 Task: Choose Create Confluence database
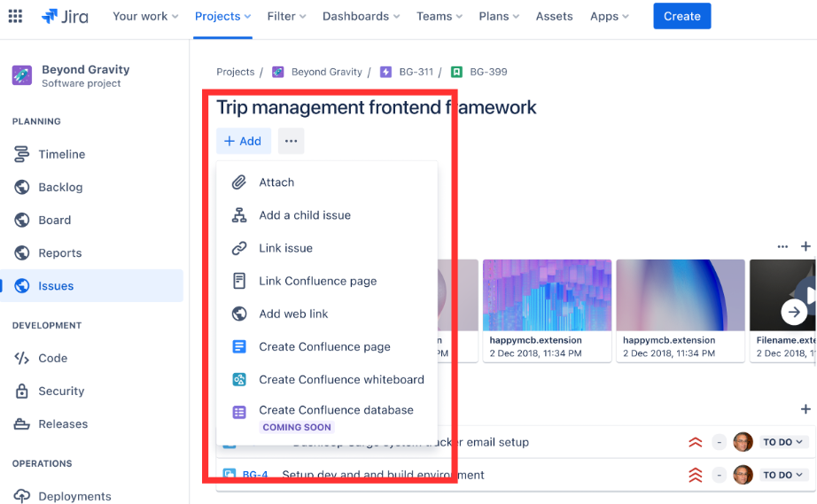(327, 418)
